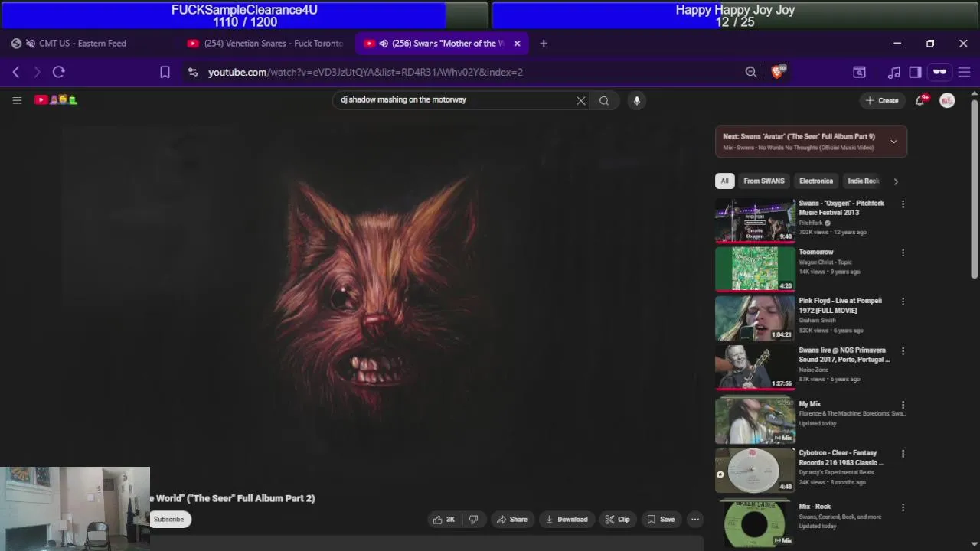
Task: Click the Subscribe button
Action: click(x=168, y=520)
